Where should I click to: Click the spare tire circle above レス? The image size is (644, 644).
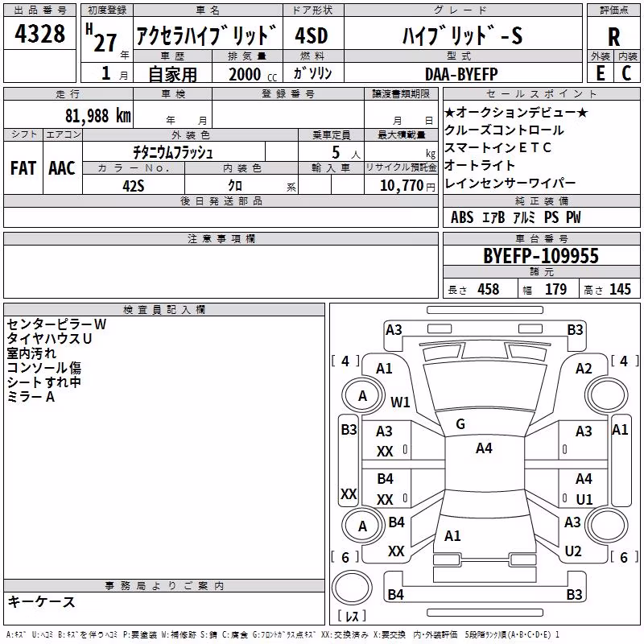(x=352, y=588)
